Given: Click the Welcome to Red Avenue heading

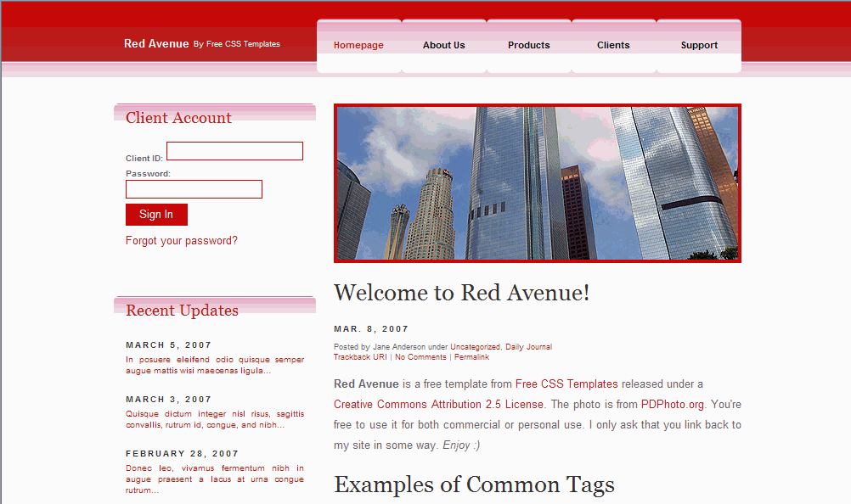Looking at the screenshot, I should pyautogui.click(x=461, y=293).
